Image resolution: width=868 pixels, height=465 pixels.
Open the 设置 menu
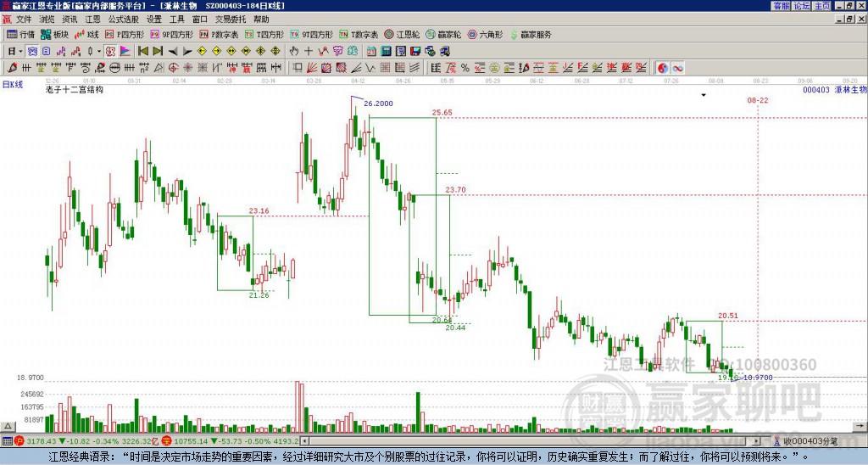click(154, 20)
